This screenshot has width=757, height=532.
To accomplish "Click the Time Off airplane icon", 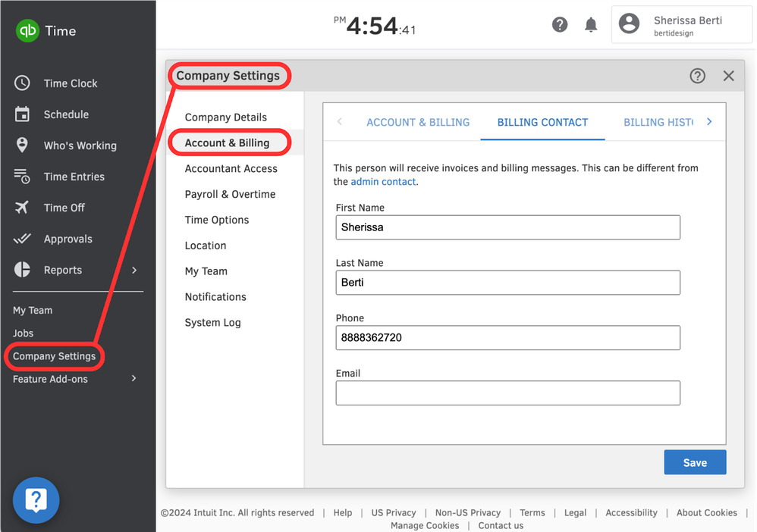I will click(x=22, y=208).
